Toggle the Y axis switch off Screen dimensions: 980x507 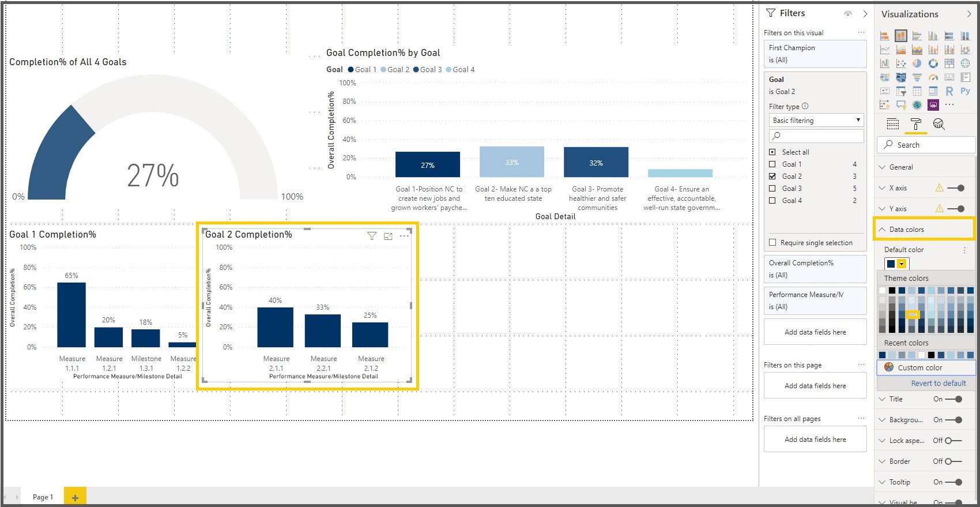[956, 209]
